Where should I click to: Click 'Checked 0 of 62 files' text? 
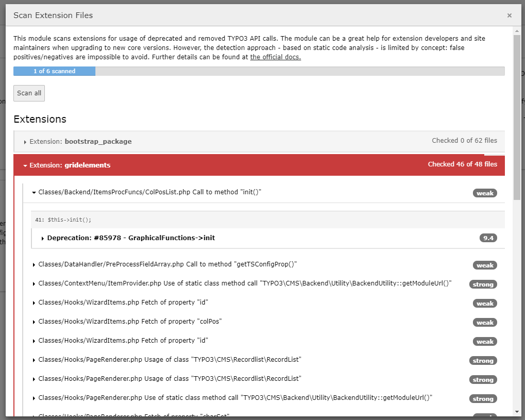click(464, 141)
